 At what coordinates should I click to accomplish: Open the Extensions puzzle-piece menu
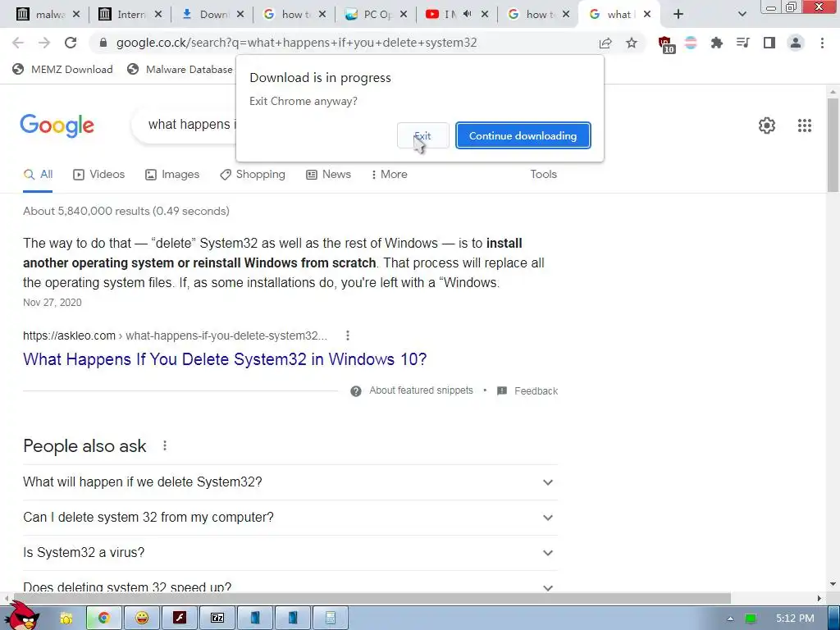point(716,43)
